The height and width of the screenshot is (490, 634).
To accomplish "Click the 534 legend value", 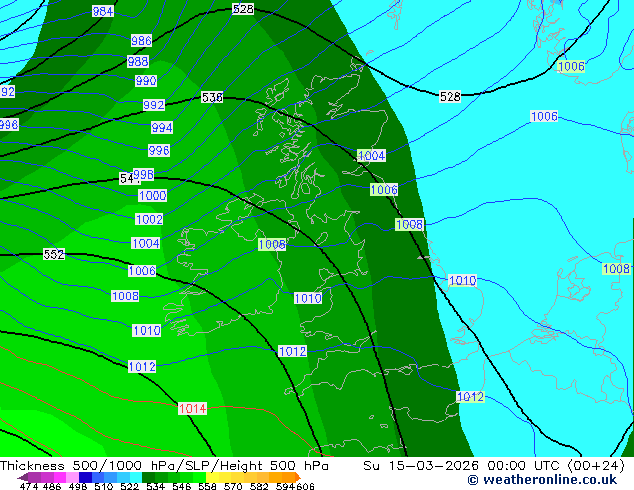I will point(156,486).
